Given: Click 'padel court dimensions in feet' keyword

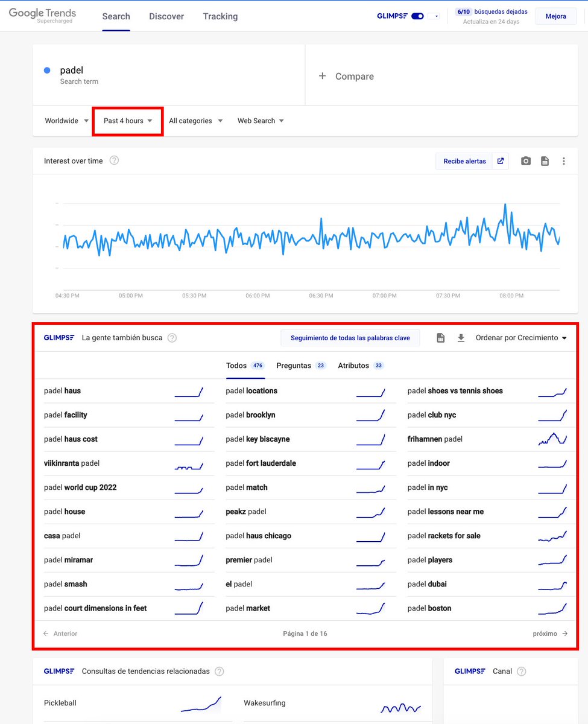Looking at the screenshot, I should coord(95,608).
